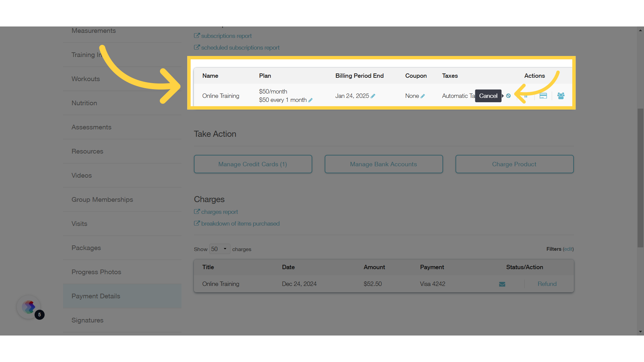This screenshot has width=644, height=362.
Task: Open the breakdown of items purchased link
Action: 237,224
